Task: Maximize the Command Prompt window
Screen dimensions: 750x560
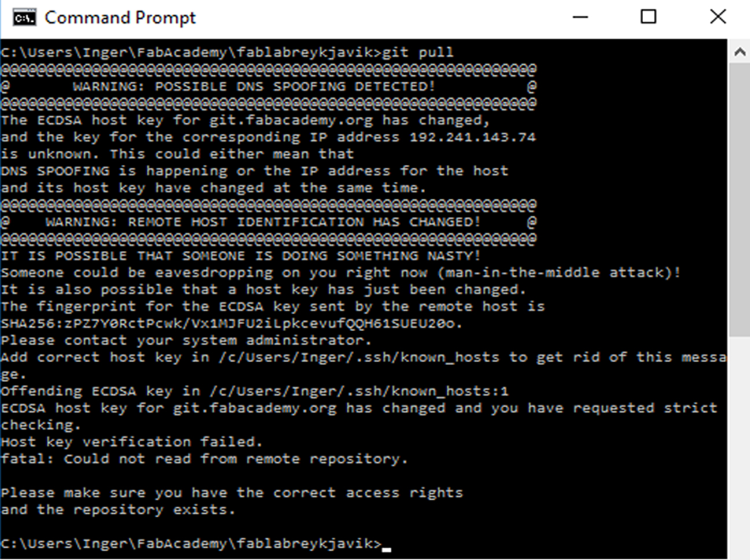Action: [649, 17]
